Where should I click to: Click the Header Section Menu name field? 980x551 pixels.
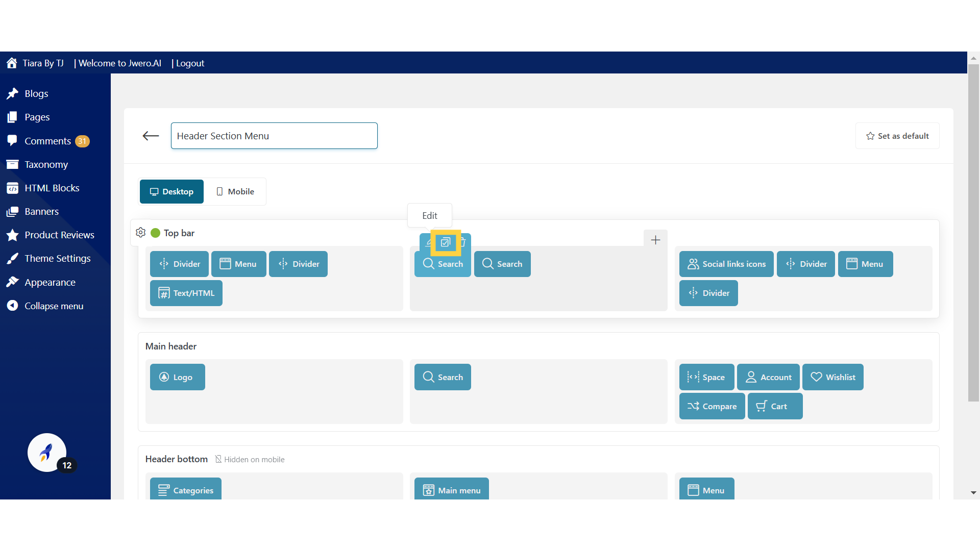tap(274, 136)
